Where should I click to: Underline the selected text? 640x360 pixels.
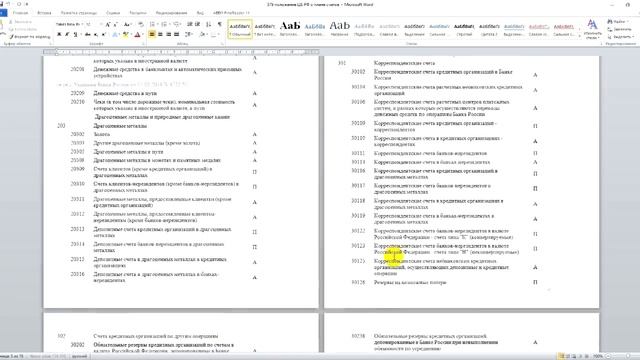pos(75,35)
